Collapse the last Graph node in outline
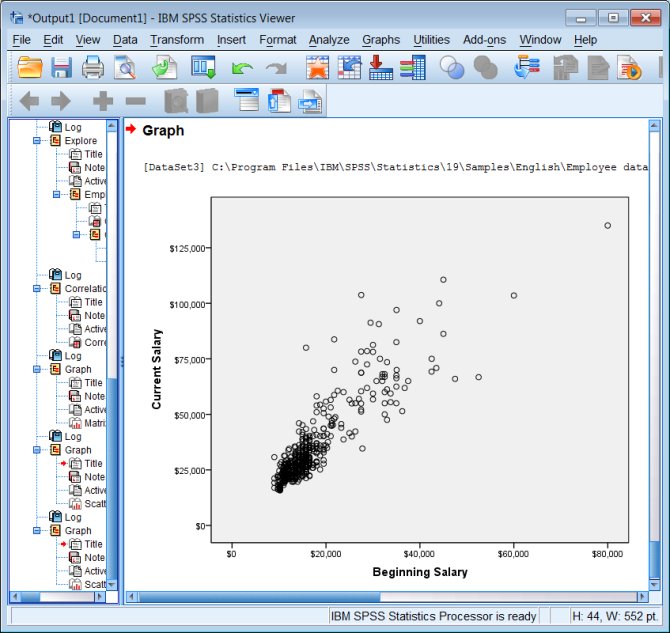 tap(37, 530)
